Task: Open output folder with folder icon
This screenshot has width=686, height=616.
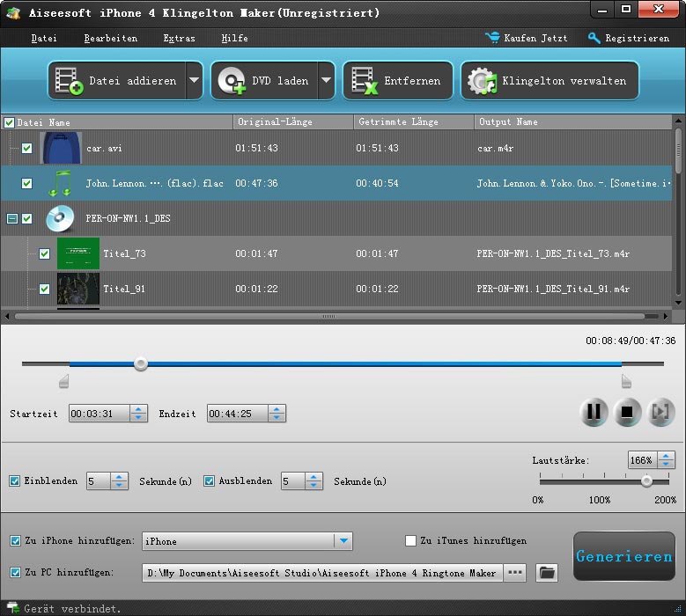Action: pos(547,573)
